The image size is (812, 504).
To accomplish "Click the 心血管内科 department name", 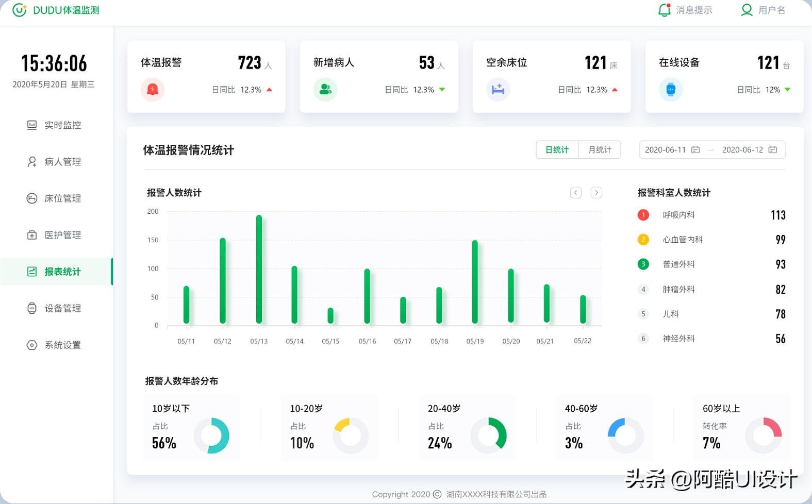I will 683,240.
